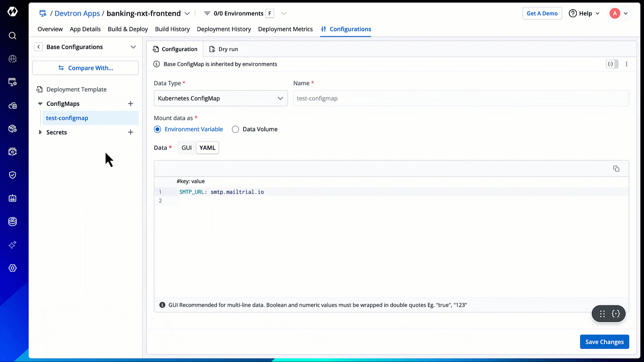Switch to the Dry run tab
This screenshot has height=362, width=644.
224,49
